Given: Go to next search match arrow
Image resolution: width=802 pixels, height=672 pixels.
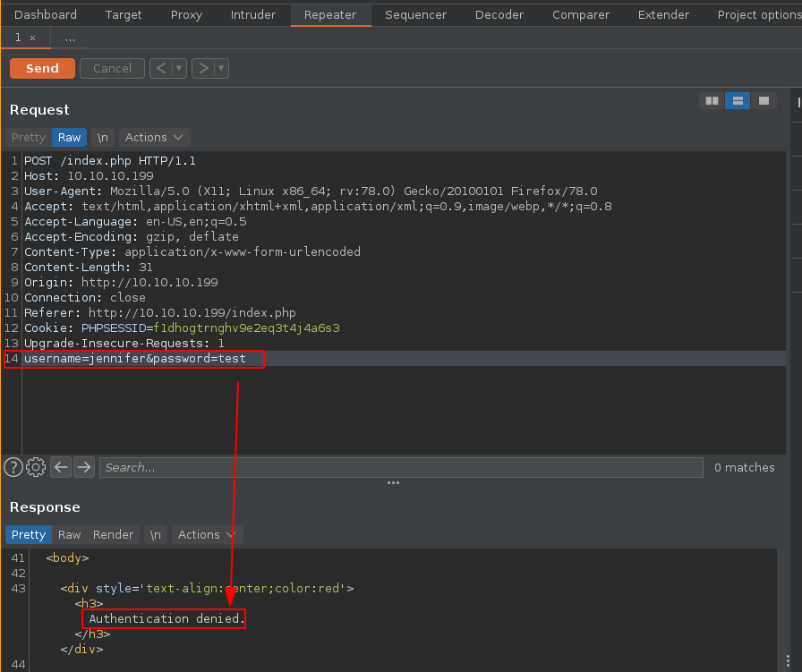Looking at the screenshot, I should [x=84, y=466].
